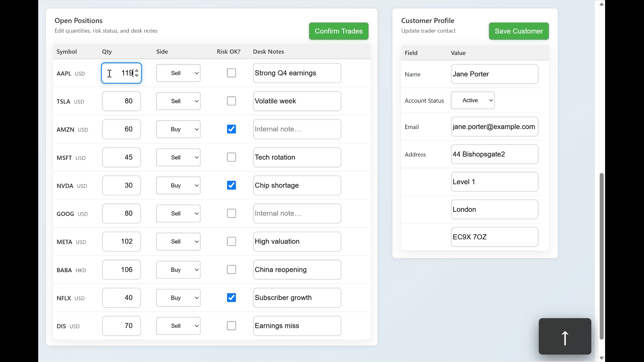Viewport: 644px width, 362px height.
Task: Increment AAPL quantity with spinner up arrow
Action: point(137,71)
